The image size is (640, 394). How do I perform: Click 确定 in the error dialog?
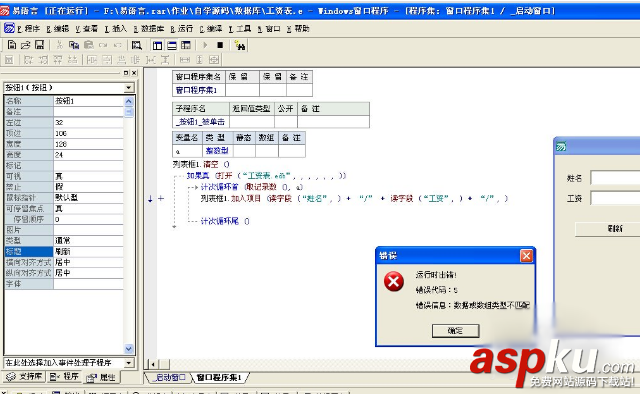click(455, 331)
